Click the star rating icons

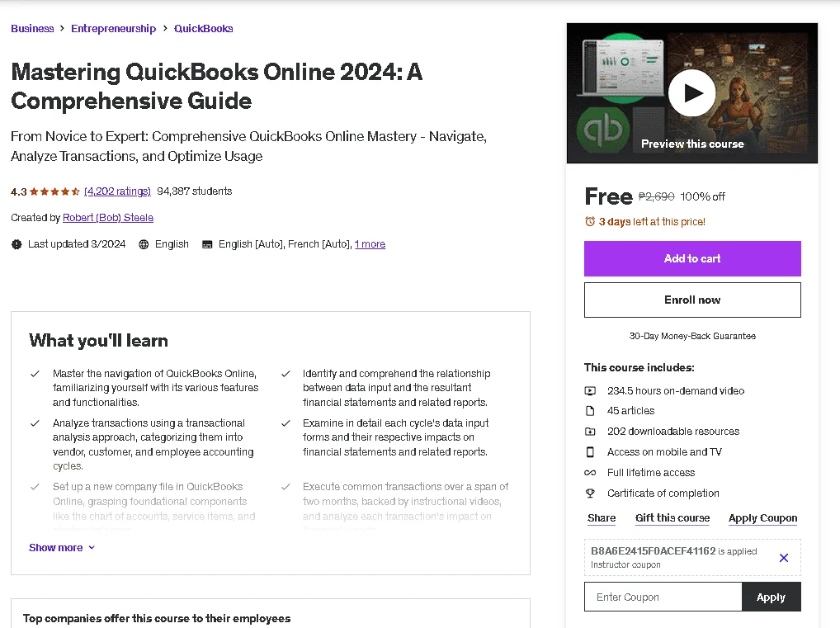(x=54, y=191)
